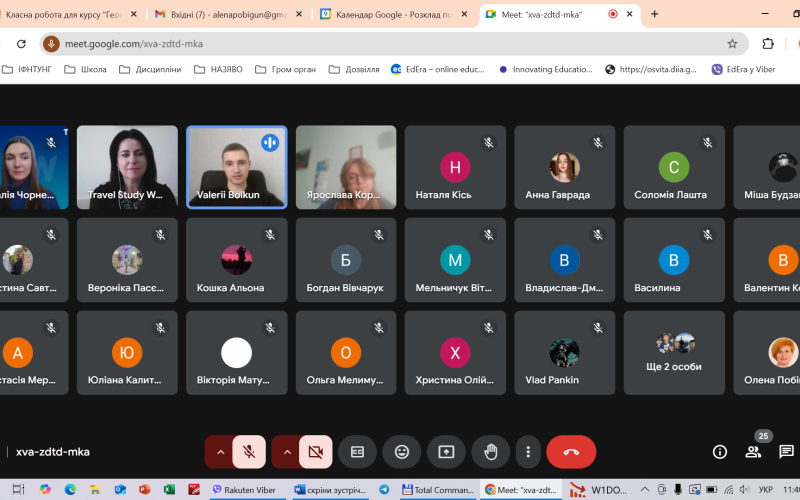Open the emoji reactions button
The image size is (800, 500).
[402, 452]
